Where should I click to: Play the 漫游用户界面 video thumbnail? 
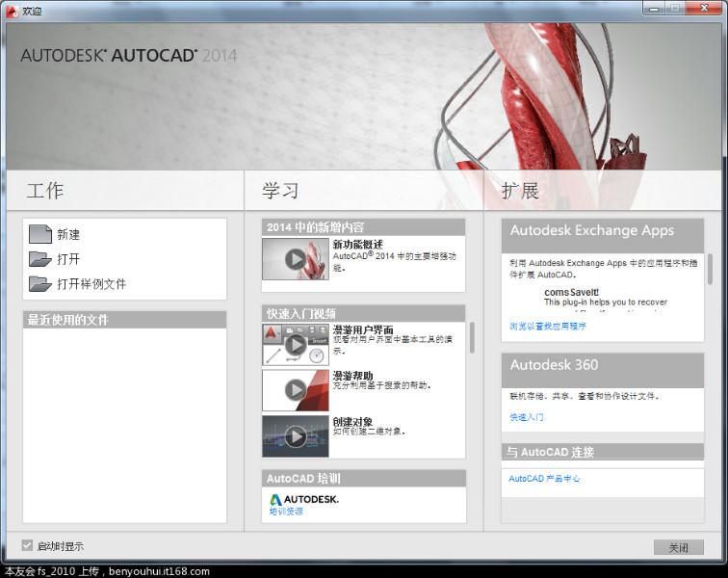coord(296,344)
